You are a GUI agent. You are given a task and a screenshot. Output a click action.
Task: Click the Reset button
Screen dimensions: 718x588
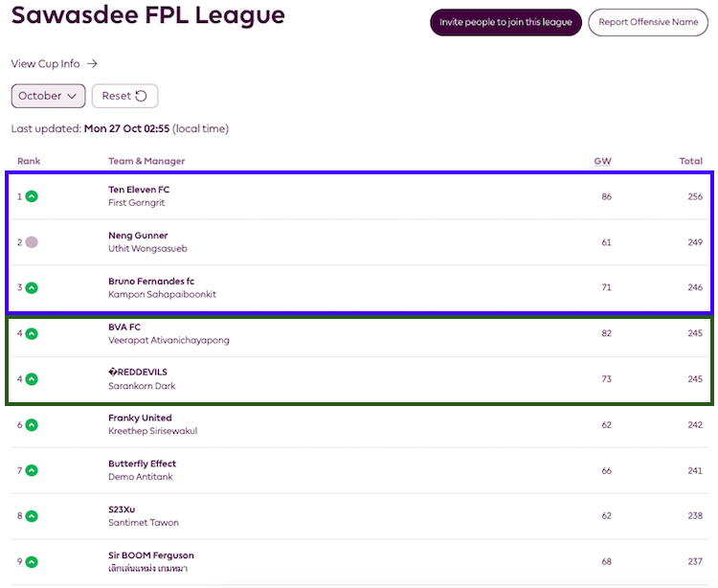(x=124, y=96)
